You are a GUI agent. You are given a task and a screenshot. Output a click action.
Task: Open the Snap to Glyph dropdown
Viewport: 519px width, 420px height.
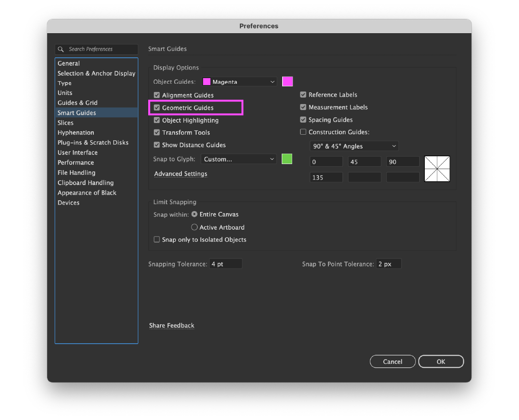point(239,159)
